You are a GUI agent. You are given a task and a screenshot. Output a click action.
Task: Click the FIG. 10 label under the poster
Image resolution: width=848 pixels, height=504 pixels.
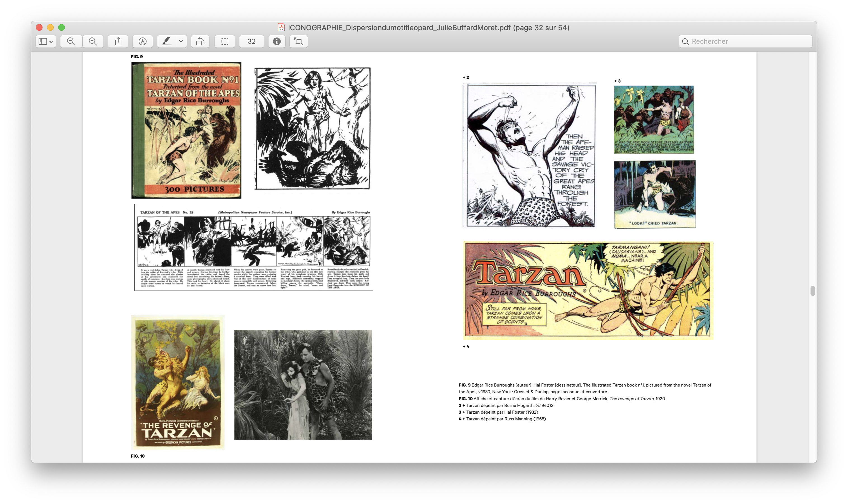(138, 456)
